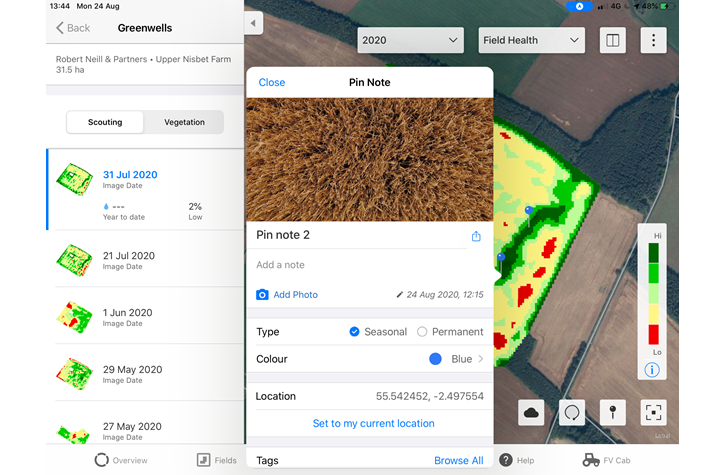Click the 24 Aug 2020, 12:15 timestamp
Screen dimensions: 725x475
[445, 295]
